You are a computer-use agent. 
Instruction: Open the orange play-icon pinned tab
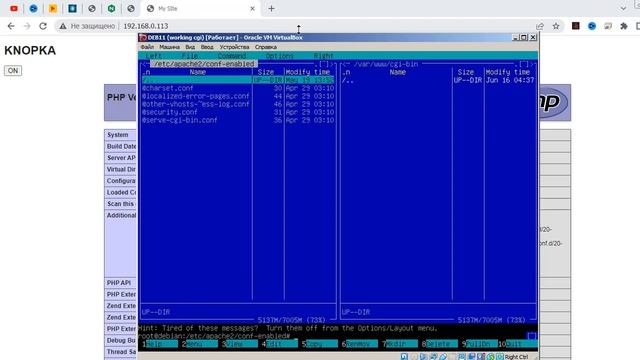point(53,8)
